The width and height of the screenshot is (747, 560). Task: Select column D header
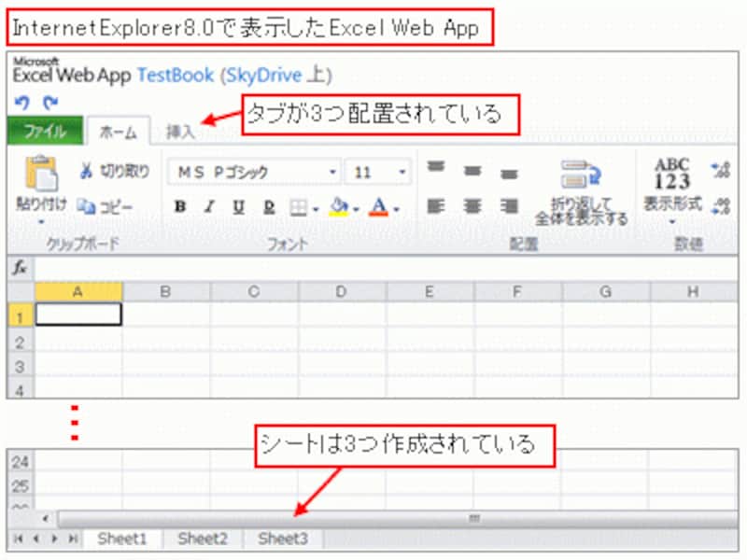click(342, 292)
